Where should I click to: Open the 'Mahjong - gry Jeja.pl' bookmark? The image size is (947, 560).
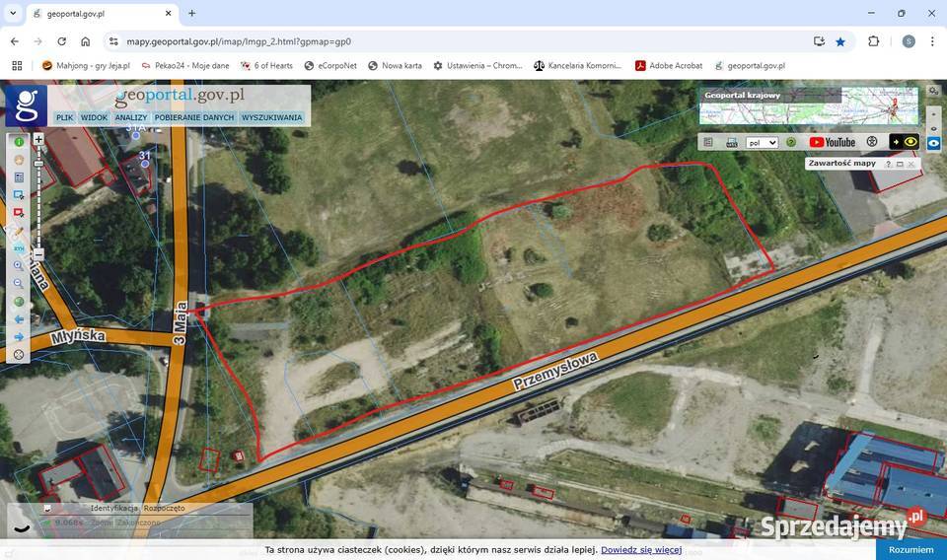[86, 66]
